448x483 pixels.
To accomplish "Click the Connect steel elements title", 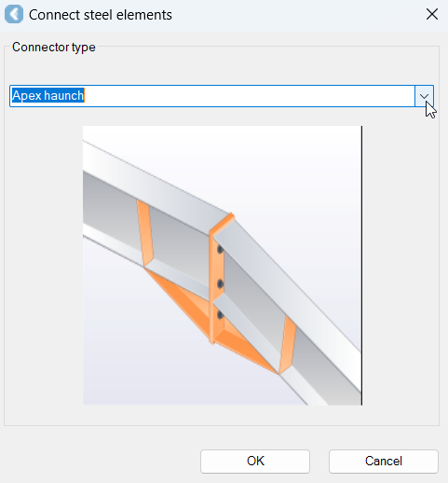I will pos(101,15).
